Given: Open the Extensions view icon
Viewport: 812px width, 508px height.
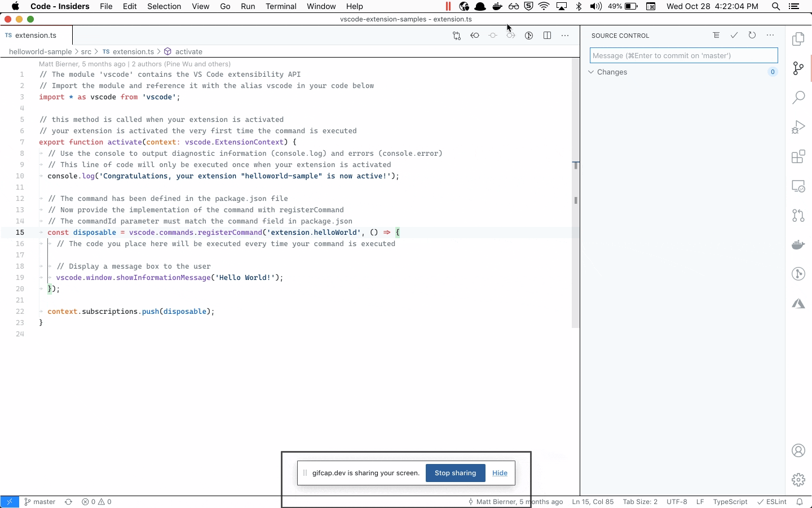Looking at the screenshot, I should coord(798,156).
